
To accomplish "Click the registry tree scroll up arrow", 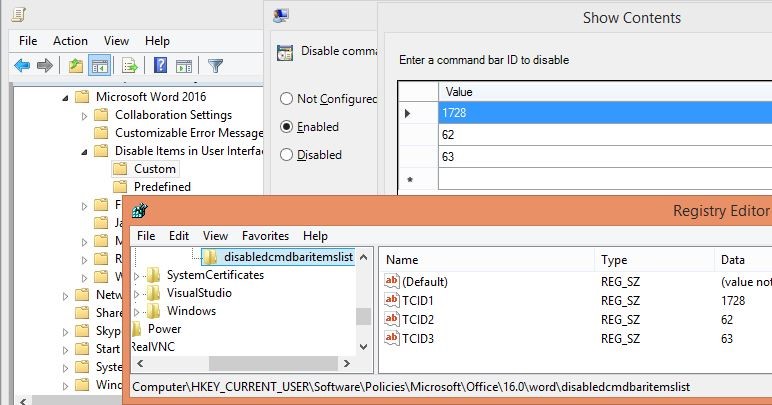I will pos(363,257).
